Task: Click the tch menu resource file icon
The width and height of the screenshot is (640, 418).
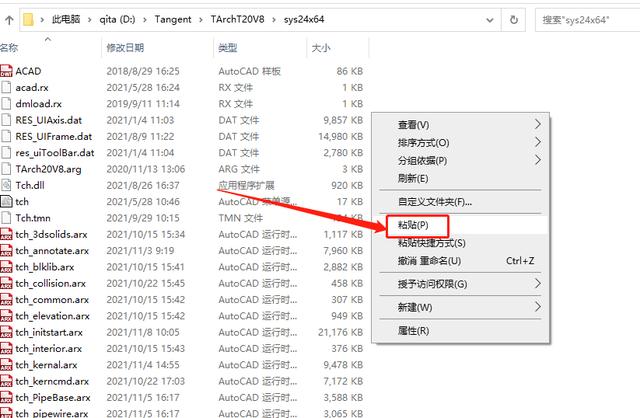Action: 6,202
